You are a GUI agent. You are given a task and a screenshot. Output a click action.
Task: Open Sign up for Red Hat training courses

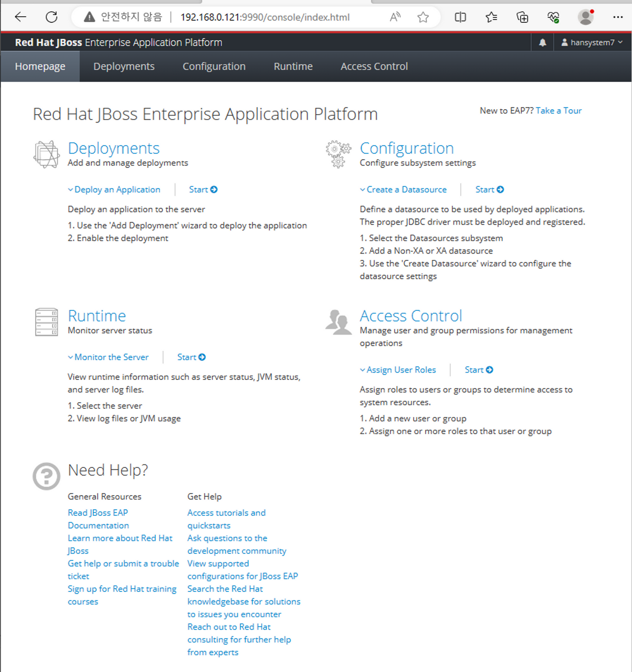(122, 595)
